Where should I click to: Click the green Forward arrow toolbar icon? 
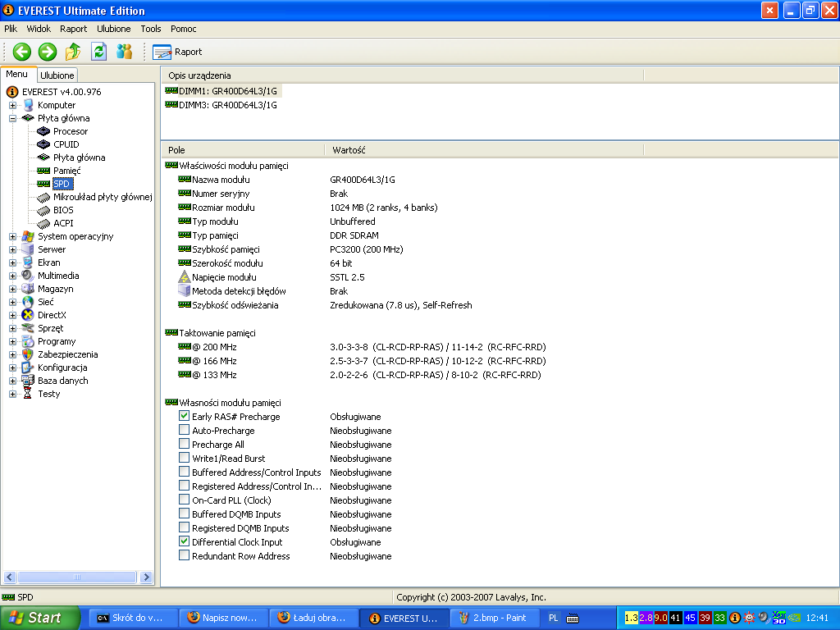(48, 52)
